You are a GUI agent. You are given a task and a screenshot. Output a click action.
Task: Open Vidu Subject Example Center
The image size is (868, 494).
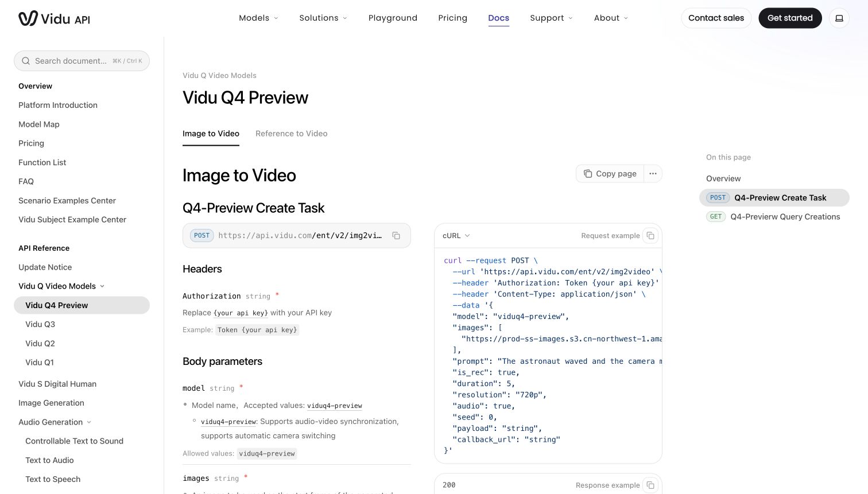(x=72, y=220)
